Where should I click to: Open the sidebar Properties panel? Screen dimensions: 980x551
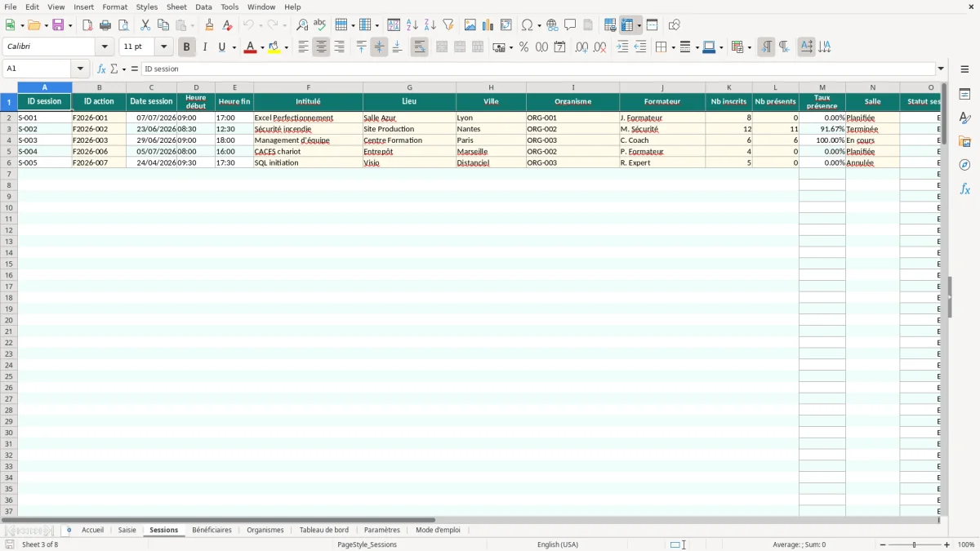click(964, 94)
